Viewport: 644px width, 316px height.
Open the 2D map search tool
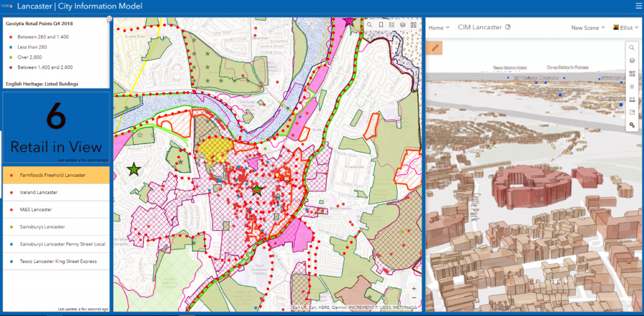coord(370,25)
